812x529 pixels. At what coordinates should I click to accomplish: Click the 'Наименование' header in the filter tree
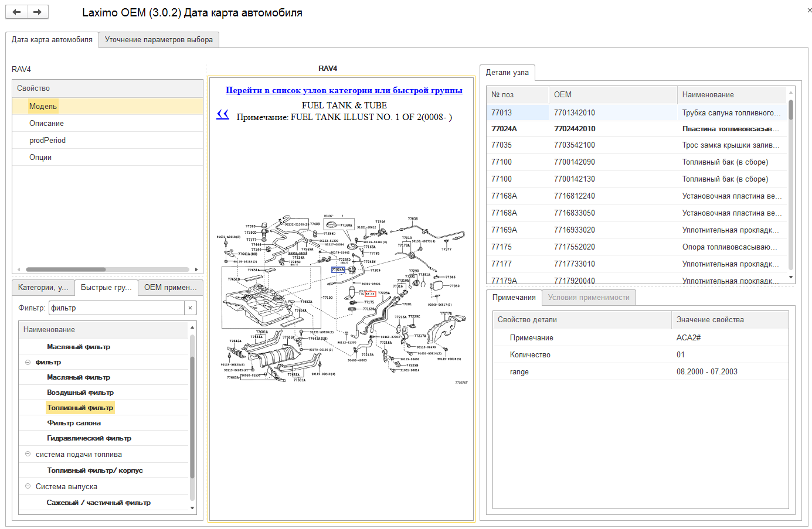(x=103, y=330)
